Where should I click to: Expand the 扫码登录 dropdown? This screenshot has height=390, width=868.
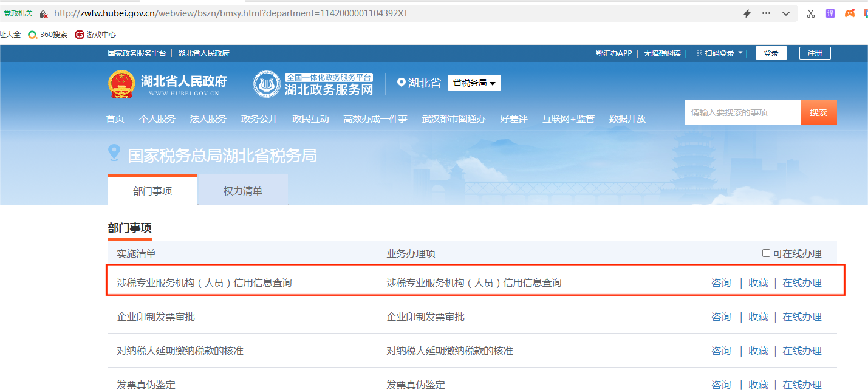(720, 53)
